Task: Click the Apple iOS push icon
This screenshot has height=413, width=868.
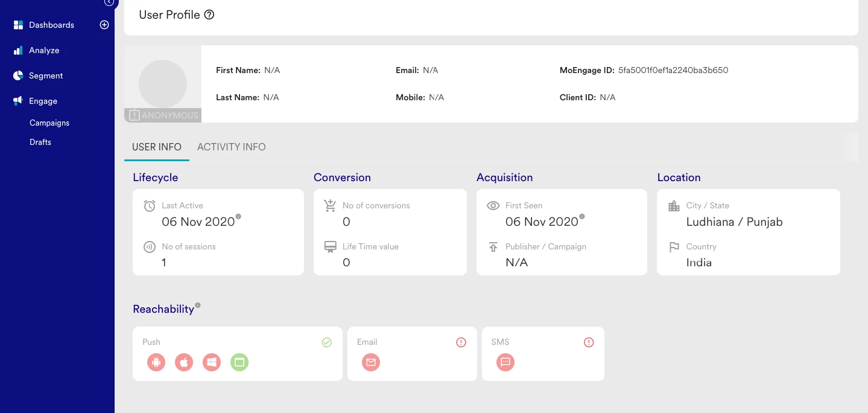Action: (x=184, y=362)
